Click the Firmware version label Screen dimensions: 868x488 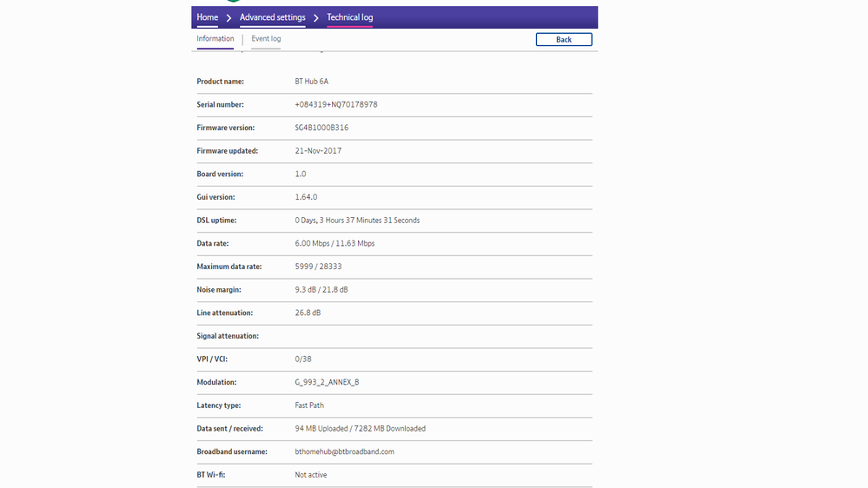(x=225, y=128)
